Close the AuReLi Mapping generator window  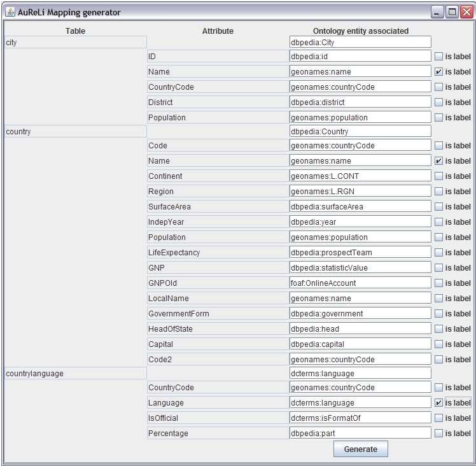click(466, 12)
